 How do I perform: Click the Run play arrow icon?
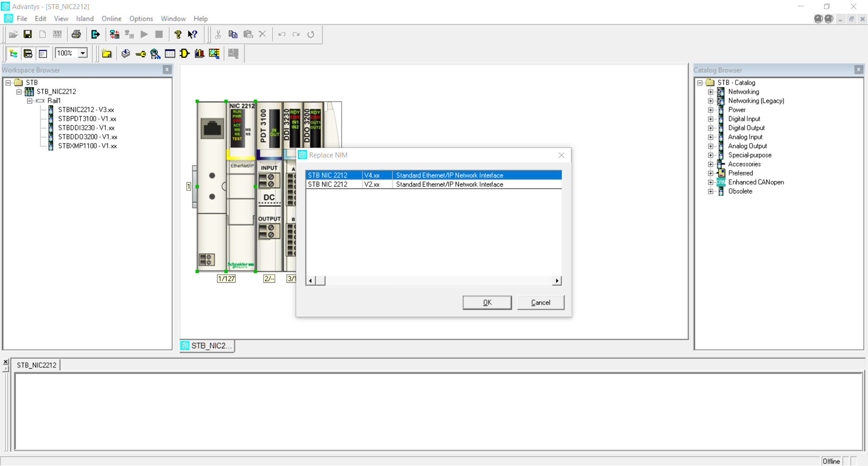point(144,34)
